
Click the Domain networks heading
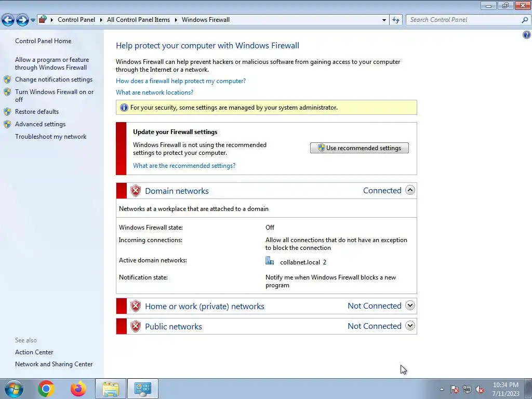coord(177,191)
